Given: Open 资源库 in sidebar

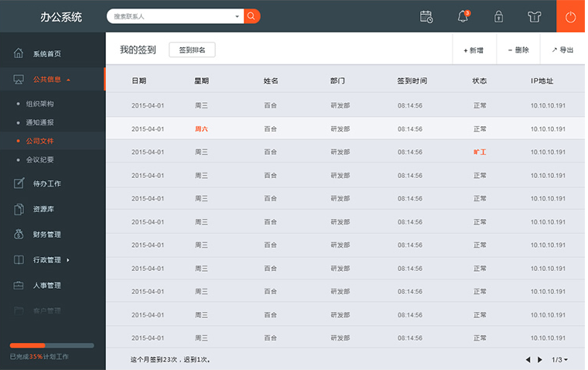Looking at the screenshot, I should point(43,209).
